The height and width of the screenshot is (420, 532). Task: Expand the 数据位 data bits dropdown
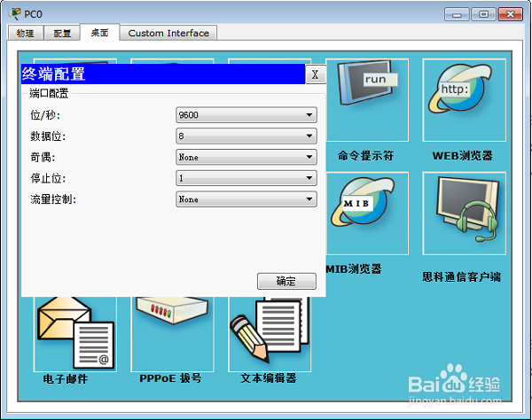[x=246, y=136]
